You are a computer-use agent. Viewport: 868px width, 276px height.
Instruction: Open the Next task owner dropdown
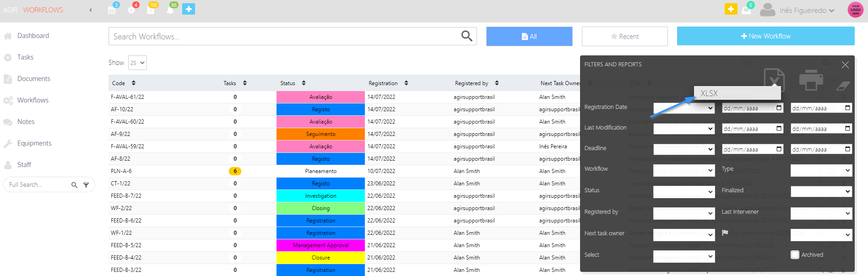pos(684,234)
